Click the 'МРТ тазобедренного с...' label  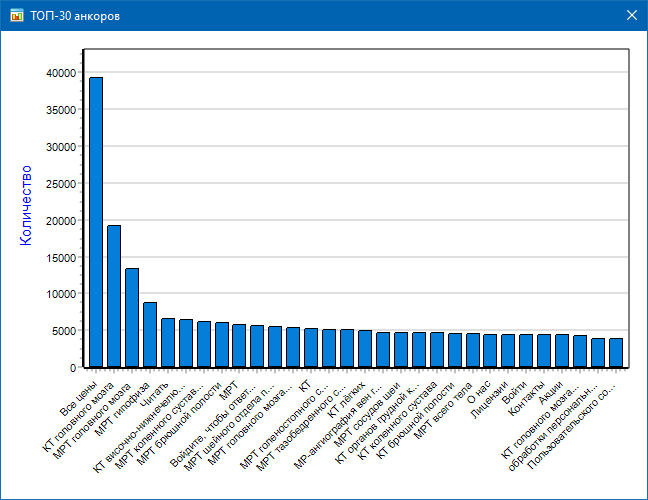tap(301, 428)
